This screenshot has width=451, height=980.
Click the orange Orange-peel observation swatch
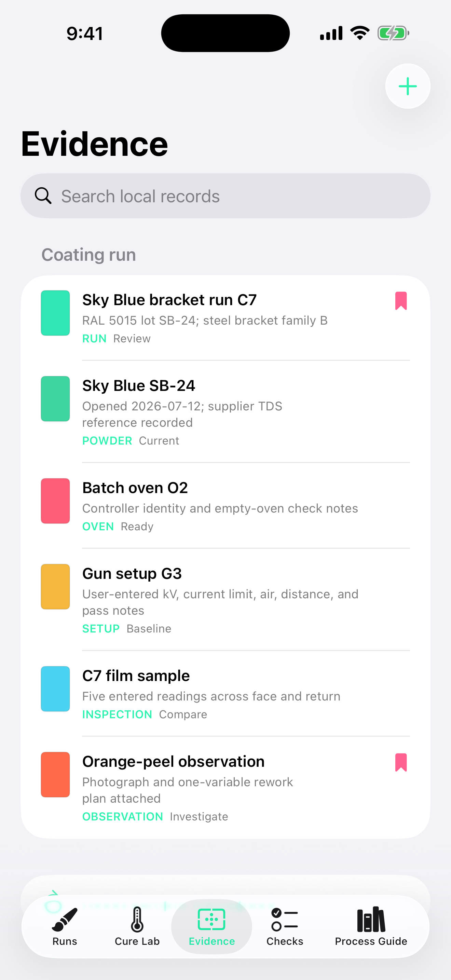click(x=55, y=775)
